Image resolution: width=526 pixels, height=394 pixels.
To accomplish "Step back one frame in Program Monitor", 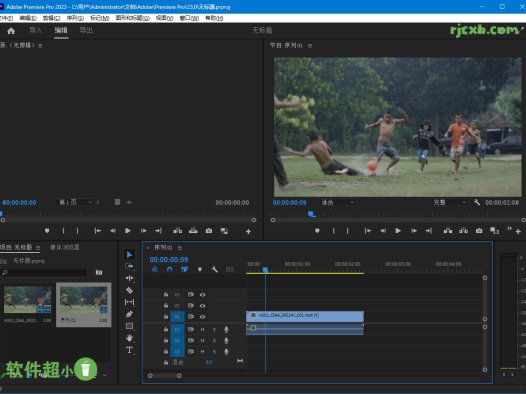I will 383,231.
